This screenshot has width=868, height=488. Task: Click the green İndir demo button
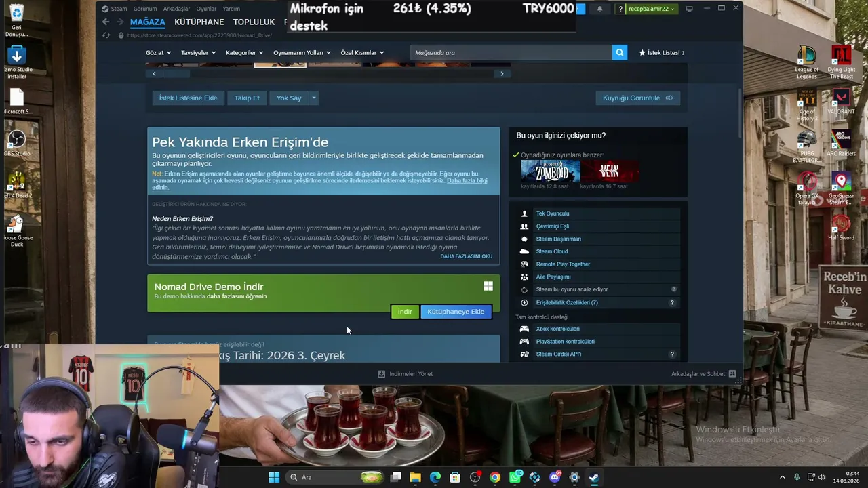click(405, 312)
